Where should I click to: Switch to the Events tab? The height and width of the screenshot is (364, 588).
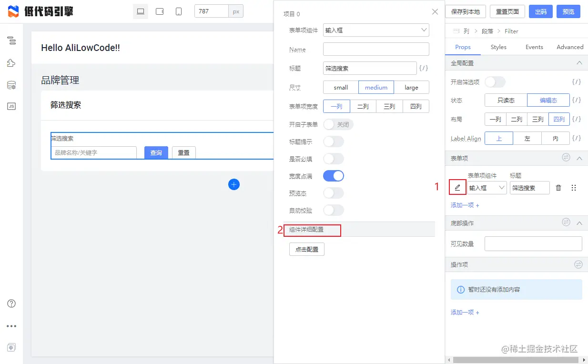click(x=534, y=47)
